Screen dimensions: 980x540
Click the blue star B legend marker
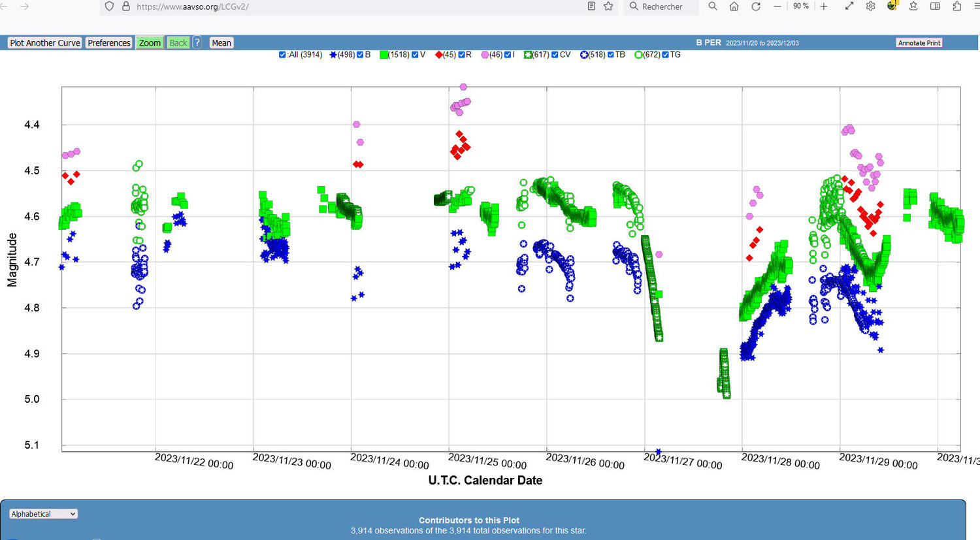click(333, 55)
